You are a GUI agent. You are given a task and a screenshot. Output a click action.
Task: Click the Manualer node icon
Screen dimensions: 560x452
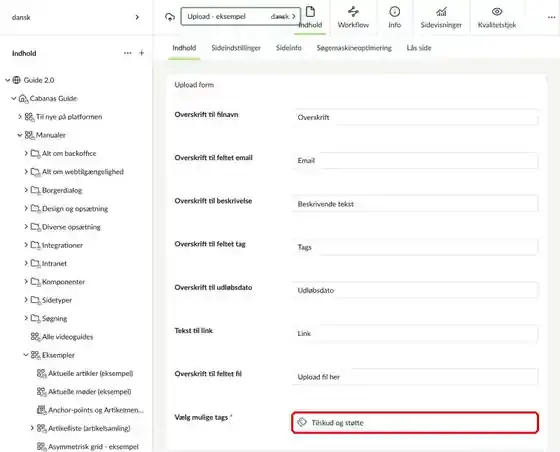pyautogui.click(x=29, y=135)
